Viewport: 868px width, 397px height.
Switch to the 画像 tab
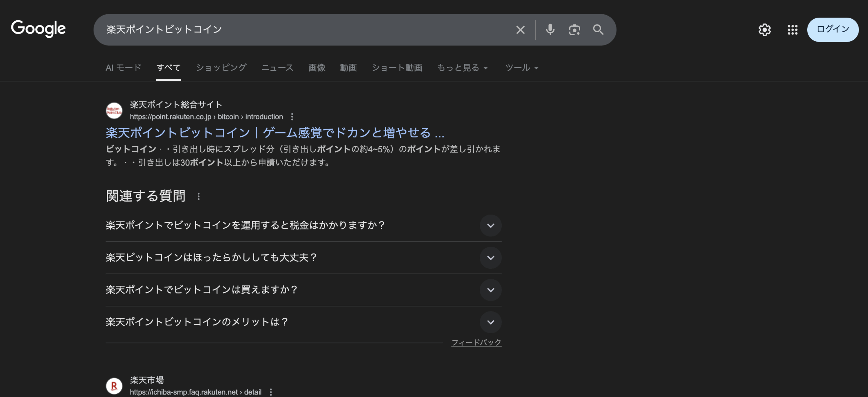coord(316,68)
